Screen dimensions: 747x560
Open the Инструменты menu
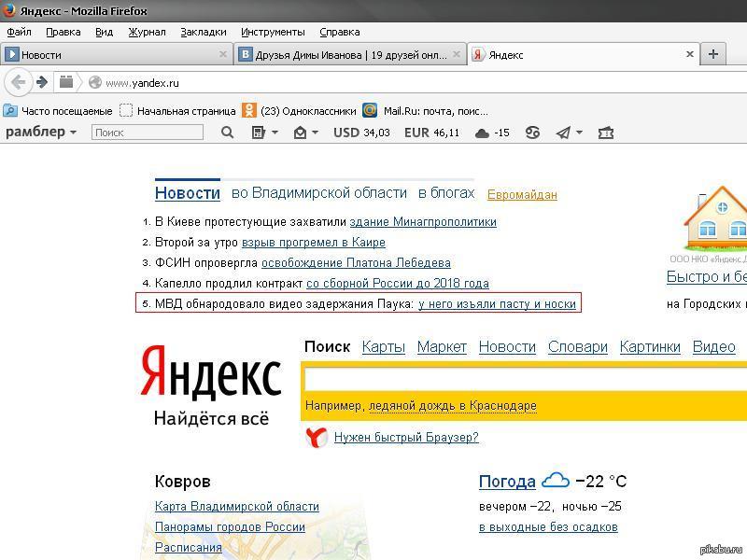click(273, 32)
